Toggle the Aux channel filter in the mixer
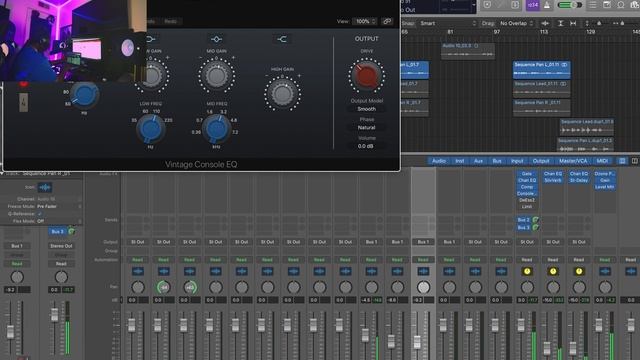 (x=478, y=161)
